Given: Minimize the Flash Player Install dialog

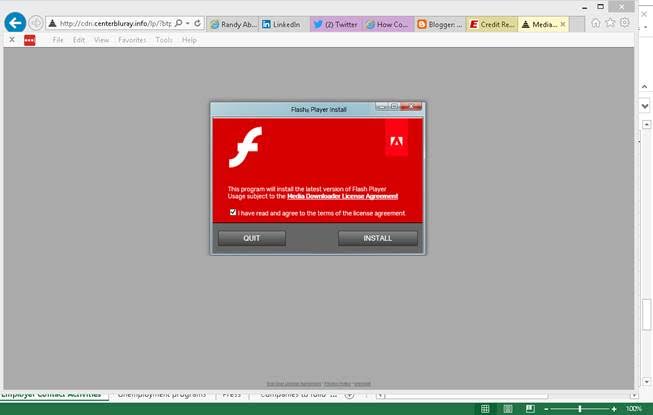Looking at the screenshot, I should click(x=381, y=107).
